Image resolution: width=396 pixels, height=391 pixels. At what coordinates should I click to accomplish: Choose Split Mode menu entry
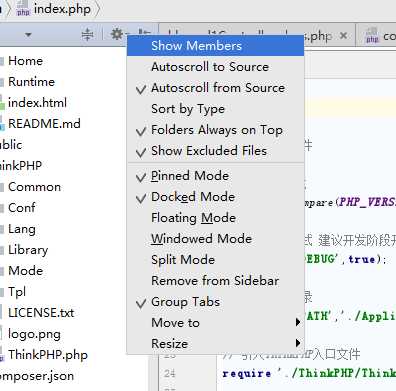click(215, 260)
